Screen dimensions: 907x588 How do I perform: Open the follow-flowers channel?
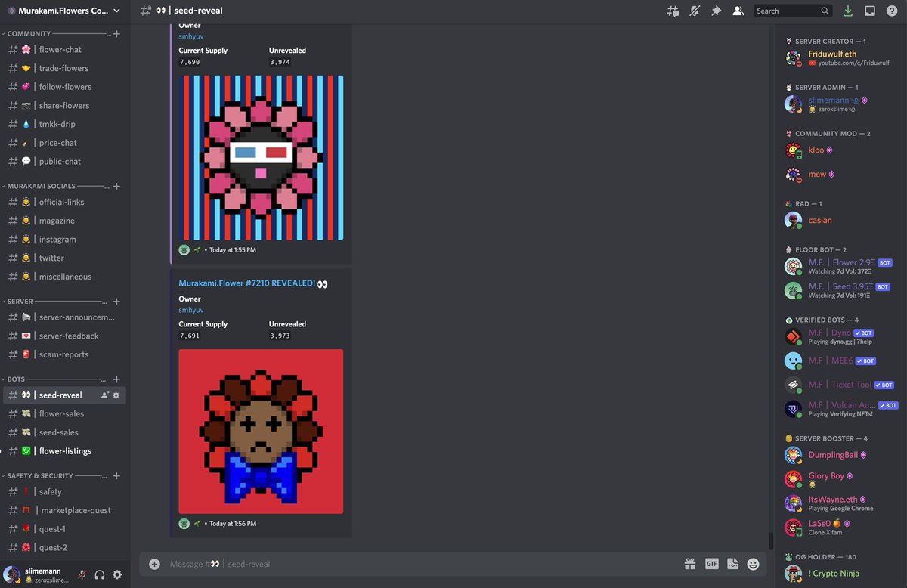click(65, 87)
